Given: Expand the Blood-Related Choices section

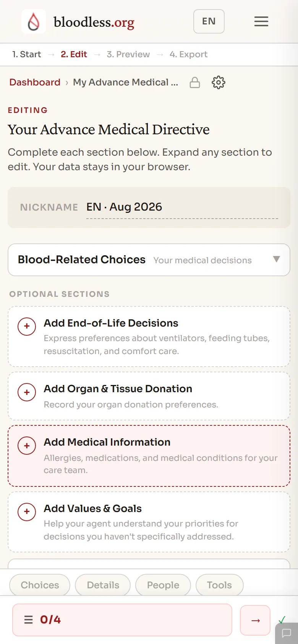Looking at the screenshot, I should coord(149,260).
